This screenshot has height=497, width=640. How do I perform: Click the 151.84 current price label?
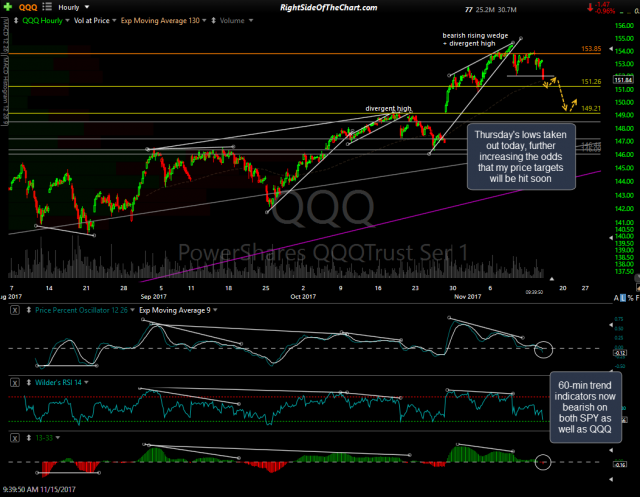623,80
